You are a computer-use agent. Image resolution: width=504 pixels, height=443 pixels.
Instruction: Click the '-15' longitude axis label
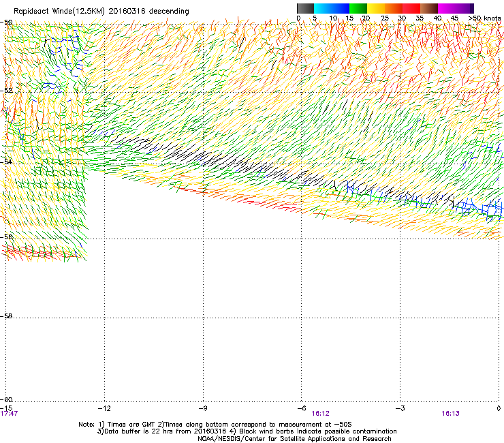point(7,408)
